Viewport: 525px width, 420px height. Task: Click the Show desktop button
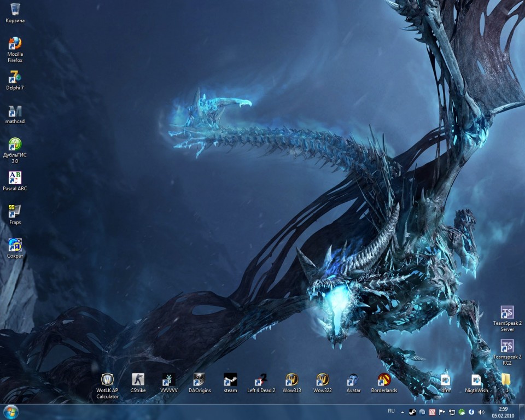click(522, 412)
